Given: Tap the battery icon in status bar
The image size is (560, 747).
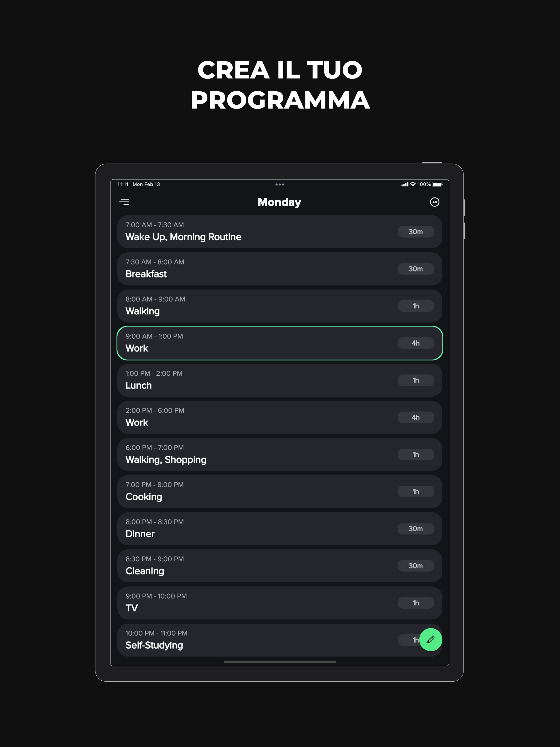Looking at the screenshot, I should coord(437,184).
